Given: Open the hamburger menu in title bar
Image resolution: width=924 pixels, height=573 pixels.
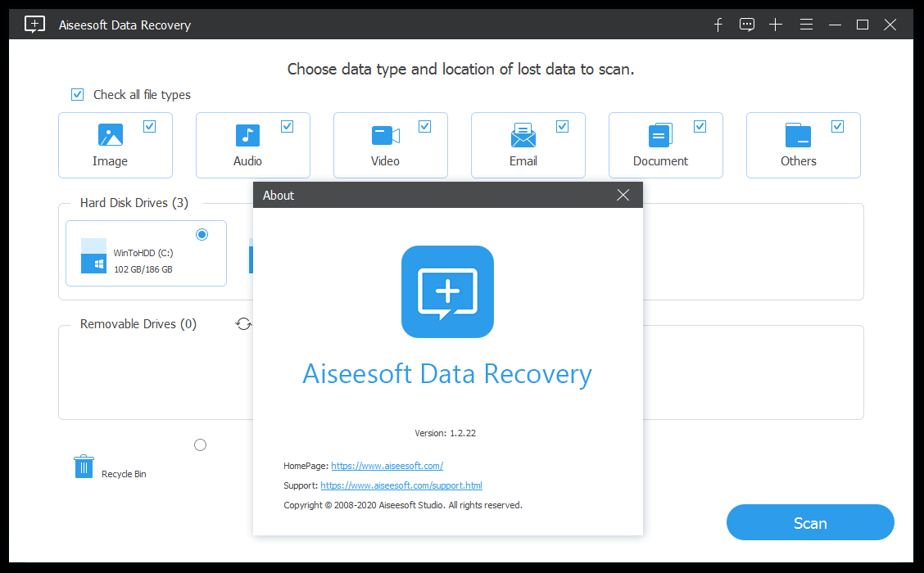Looking at the screenshot, I should [x=806, y=25].
